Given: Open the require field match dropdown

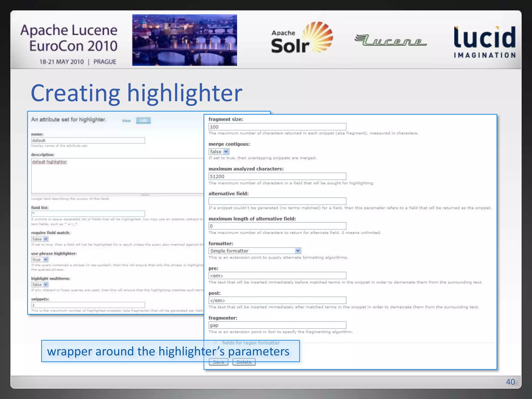Looking at the screenshot, I should coord(40,239).
